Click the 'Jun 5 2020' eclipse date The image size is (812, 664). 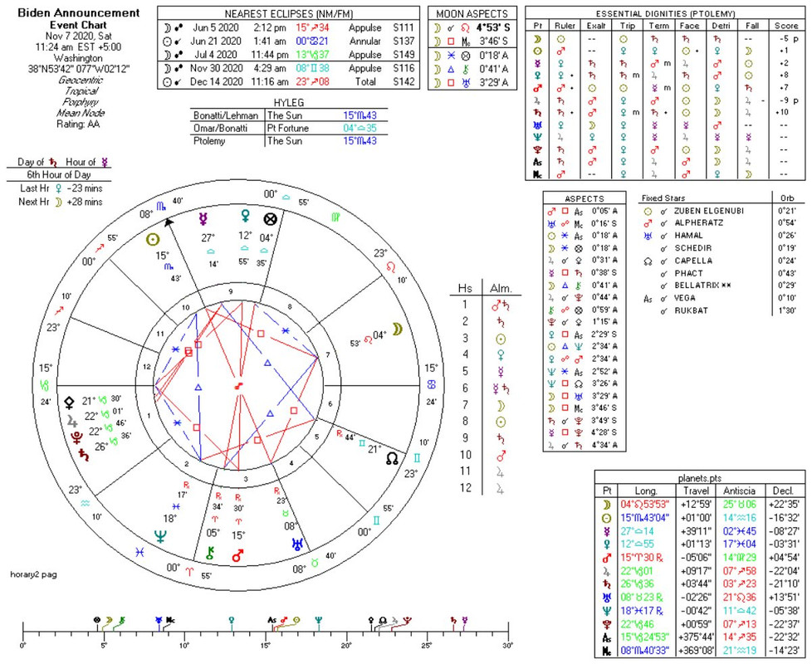pyautogui.click(x=217, y=28)
